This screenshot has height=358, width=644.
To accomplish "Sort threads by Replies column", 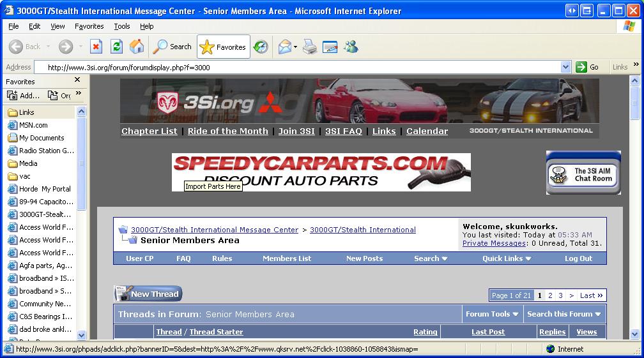I will click(553, 332).
